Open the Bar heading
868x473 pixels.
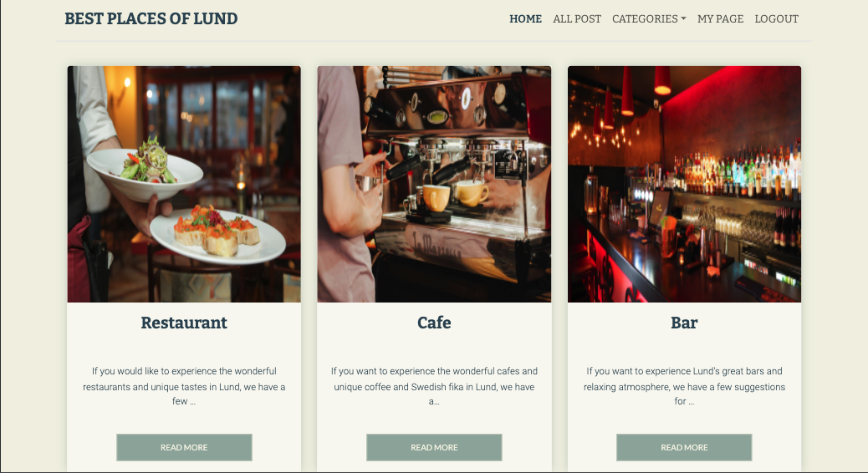[x=684, y=323]
